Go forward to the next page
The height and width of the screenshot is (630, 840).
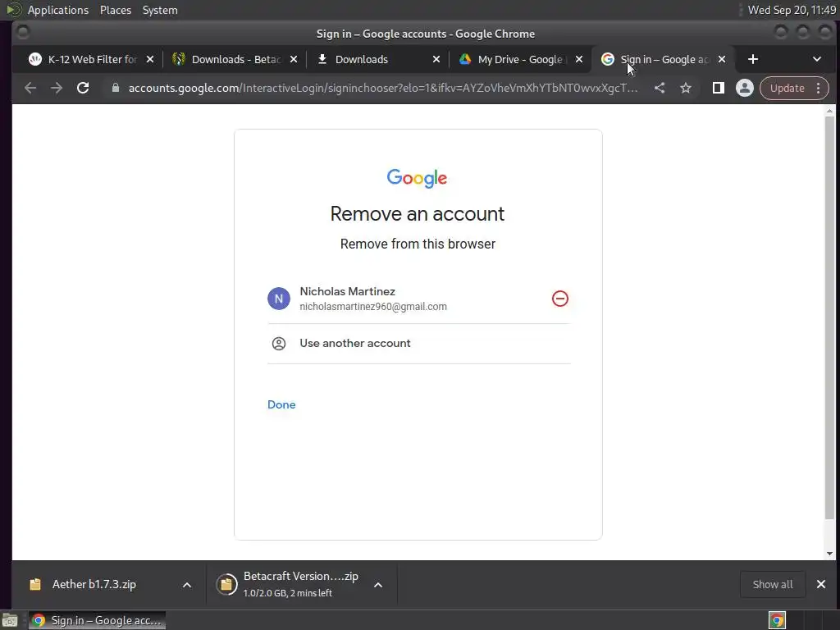point(57,89)
